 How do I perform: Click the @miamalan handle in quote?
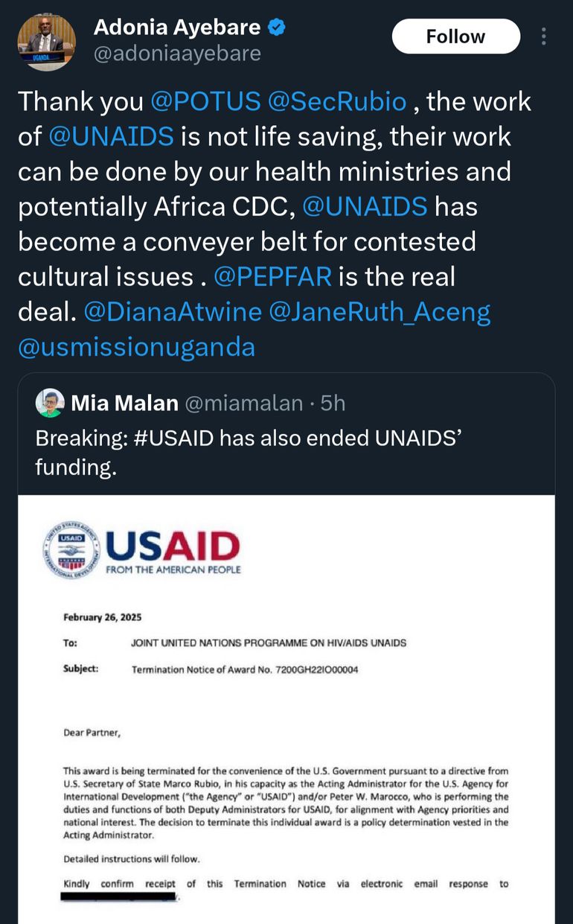[243, 404]
